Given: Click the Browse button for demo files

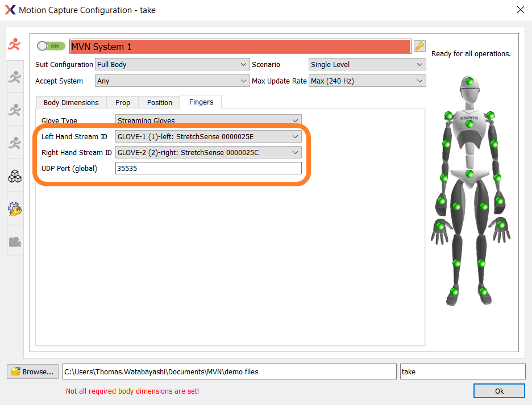Looking at the screenshot, I should point(32,371).
